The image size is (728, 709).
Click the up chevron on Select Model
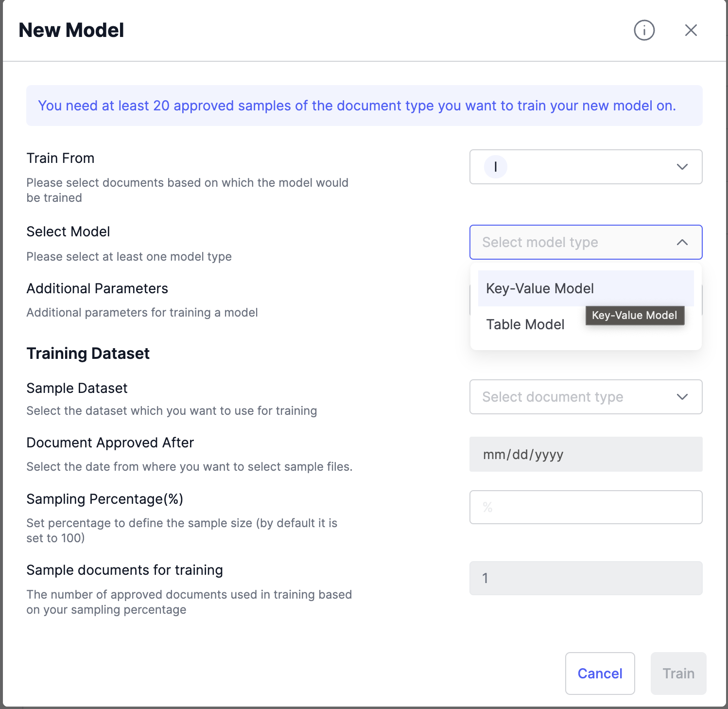[682, 242]
